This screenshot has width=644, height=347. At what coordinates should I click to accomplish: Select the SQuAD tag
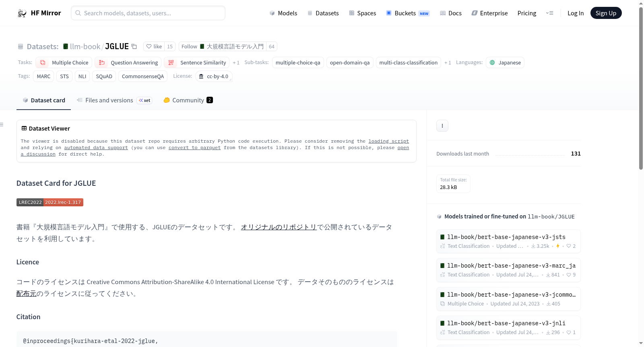104,77
